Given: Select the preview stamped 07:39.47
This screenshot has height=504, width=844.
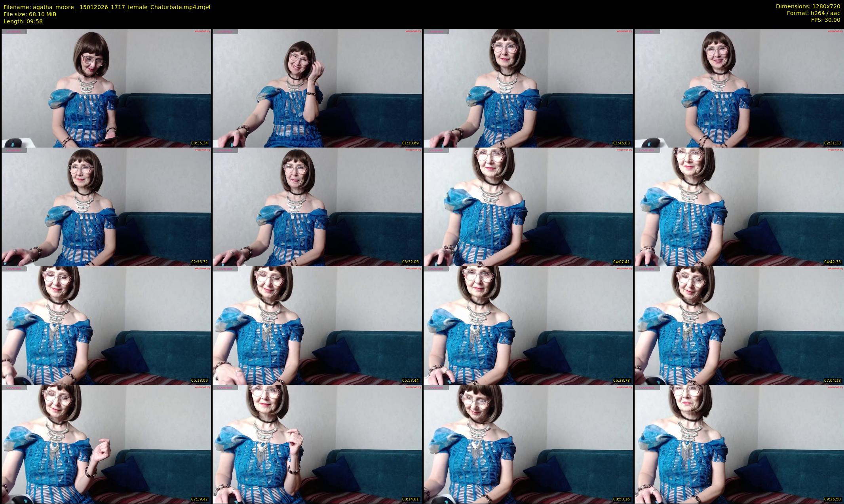Looking at the screenshot, I should (106, 444).
